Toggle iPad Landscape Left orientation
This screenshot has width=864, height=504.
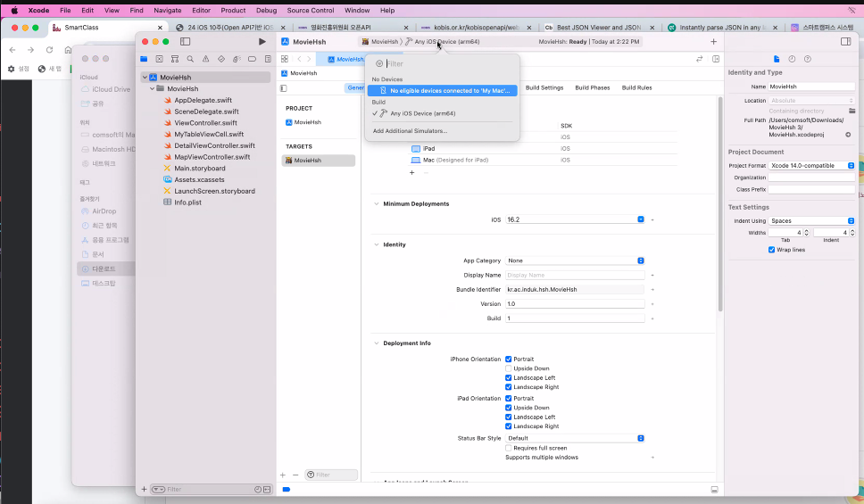tap(509, 417)
